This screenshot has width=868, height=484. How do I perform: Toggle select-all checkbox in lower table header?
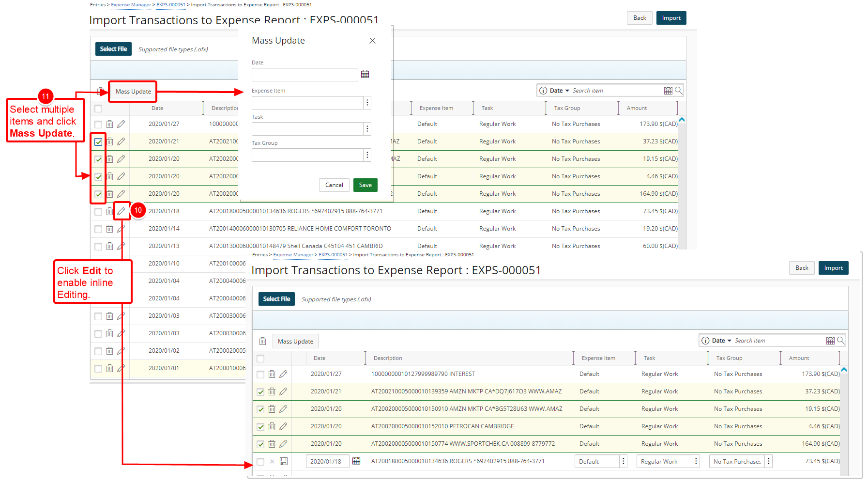pyautogui.click(x=260, y=359)
